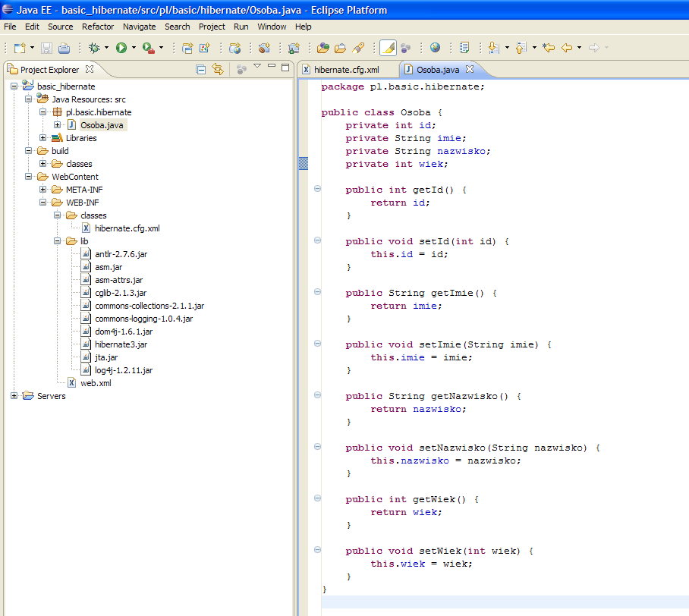Switch to the hibernate.cfg.xml editor tab
The width and height of the screenshot is (689, 616).
coord(347,70)
